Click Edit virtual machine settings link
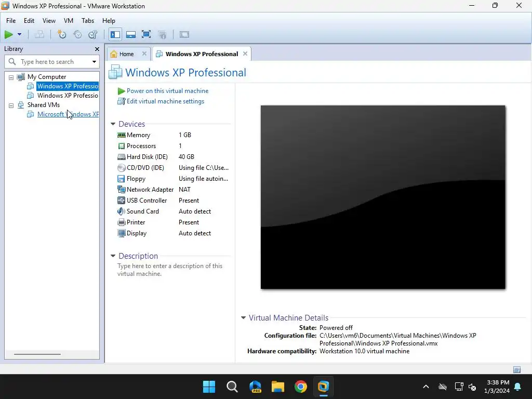 coord(165,101)
